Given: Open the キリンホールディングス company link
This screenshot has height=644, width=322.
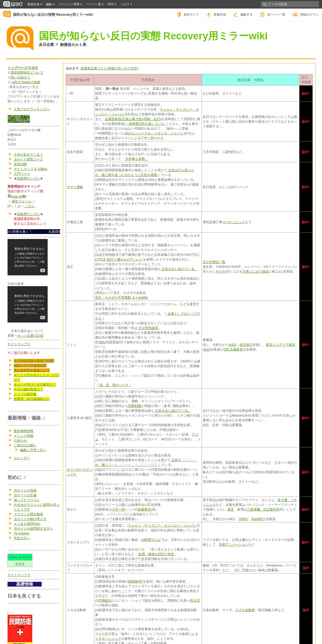Looking at the screenshot, I should point(80,472).
